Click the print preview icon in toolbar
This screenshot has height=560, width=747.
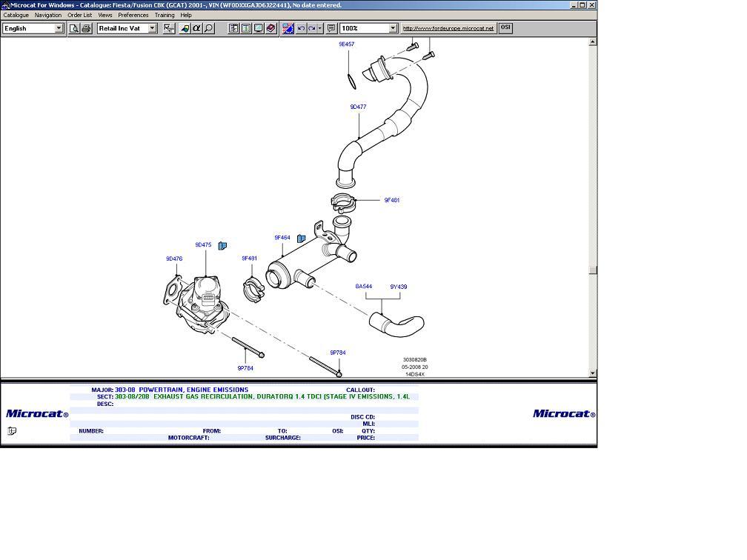point(74,28)
